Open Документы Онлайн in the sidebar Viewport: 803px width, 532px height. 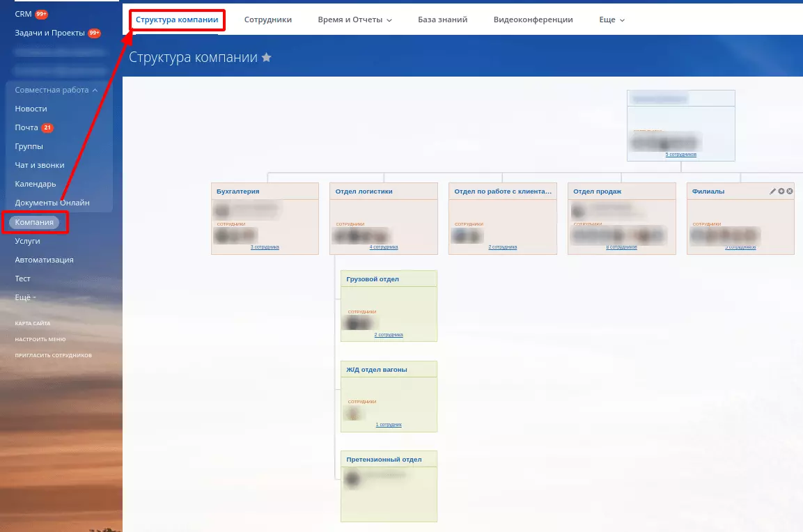(x=52, y=203)
